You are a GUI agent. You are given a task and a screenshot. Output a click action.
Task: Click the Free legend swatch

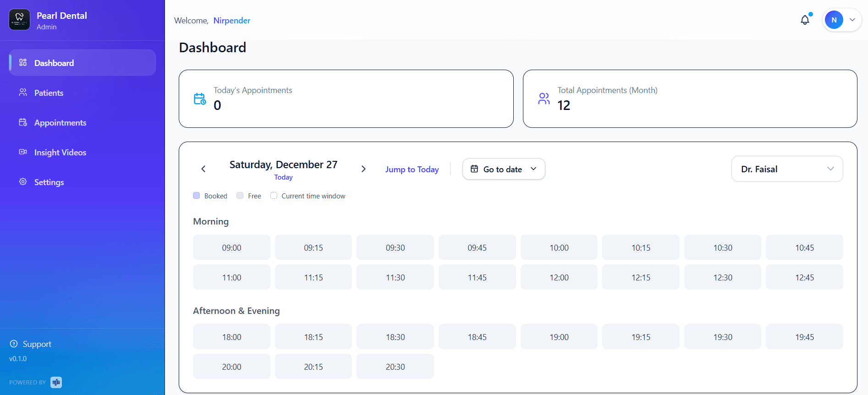(x=240, y=196)
